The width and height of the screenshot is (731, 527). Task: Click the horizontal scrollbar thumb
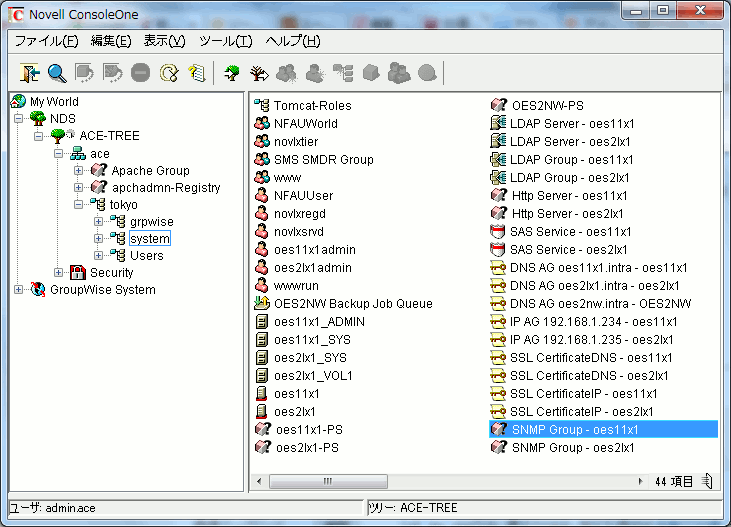click(x=328, y=481)
